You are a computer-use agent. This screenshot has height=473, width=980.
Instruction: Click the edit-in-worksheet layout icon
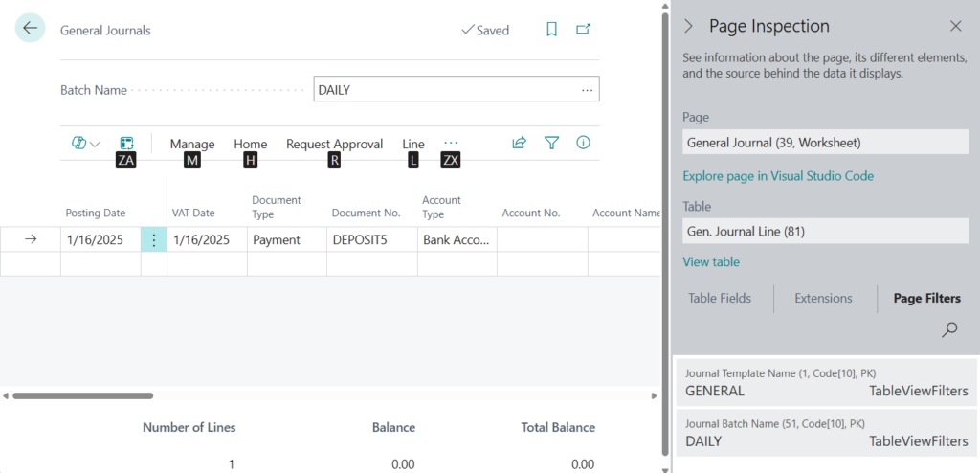coord(126,143)
